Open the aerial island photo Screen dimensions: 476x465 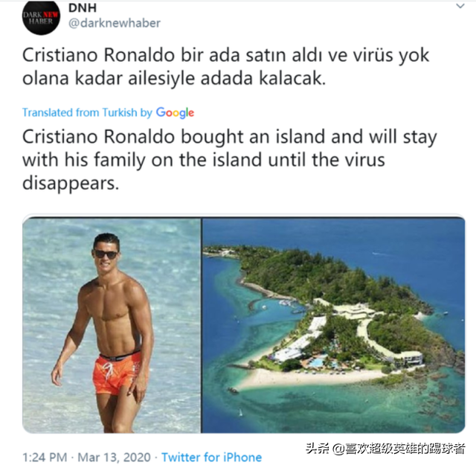[333, 325]
